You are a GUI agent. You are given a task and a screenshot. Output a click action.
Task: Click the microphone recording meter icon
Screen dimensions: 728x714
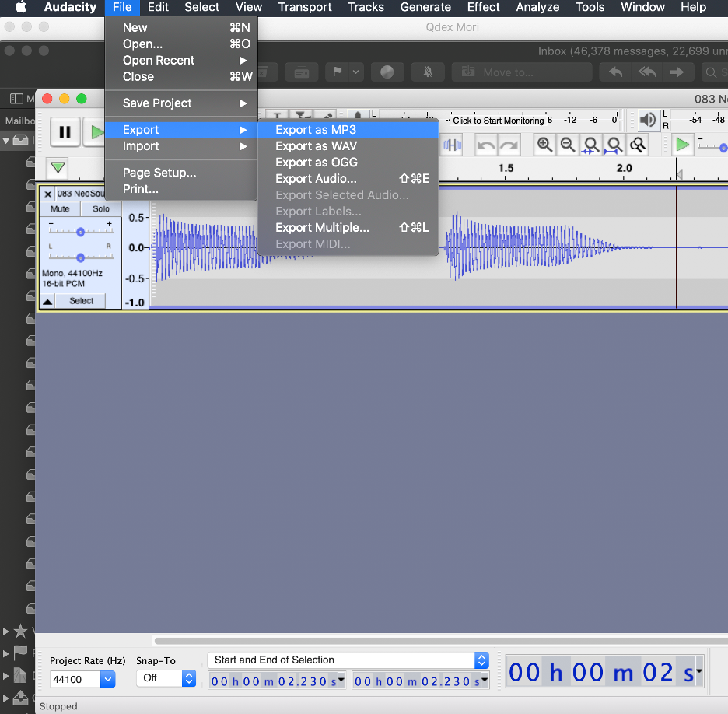click(x=358, y=116)
